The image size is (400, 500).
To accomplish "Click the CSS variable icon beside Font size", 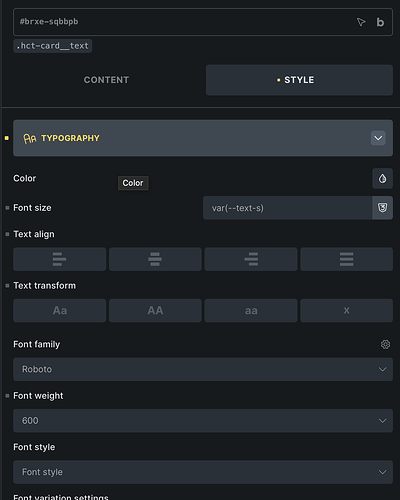I will (382, 208).
